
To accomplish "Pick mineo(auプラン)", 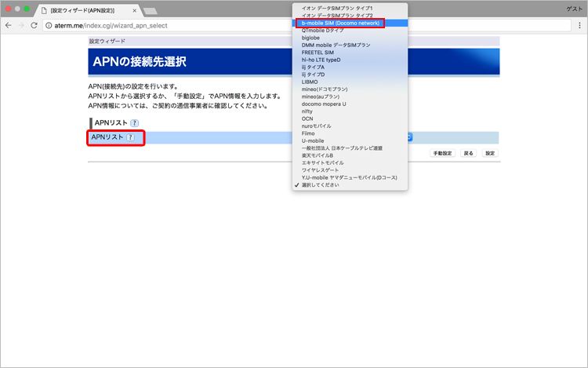I will coord(350,97).
